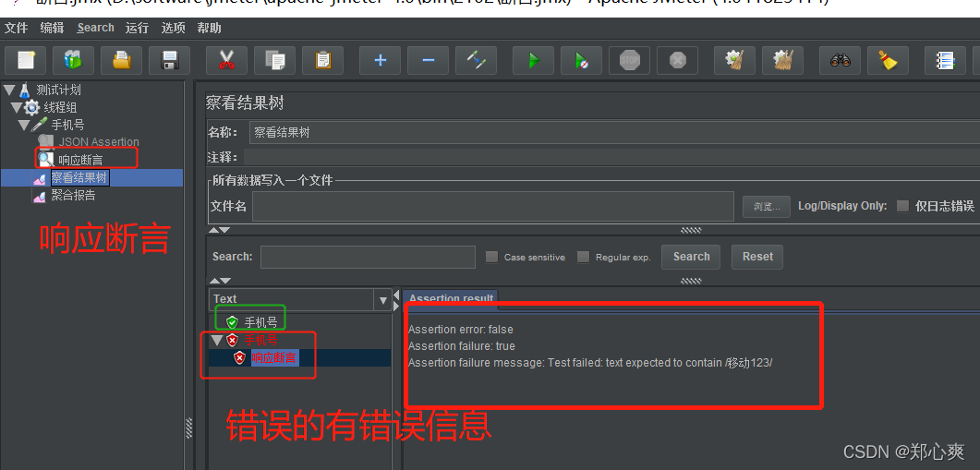Screen dimensions: 980x470
Task: Click the Reset search broom icon
Action: click(888, 60)
